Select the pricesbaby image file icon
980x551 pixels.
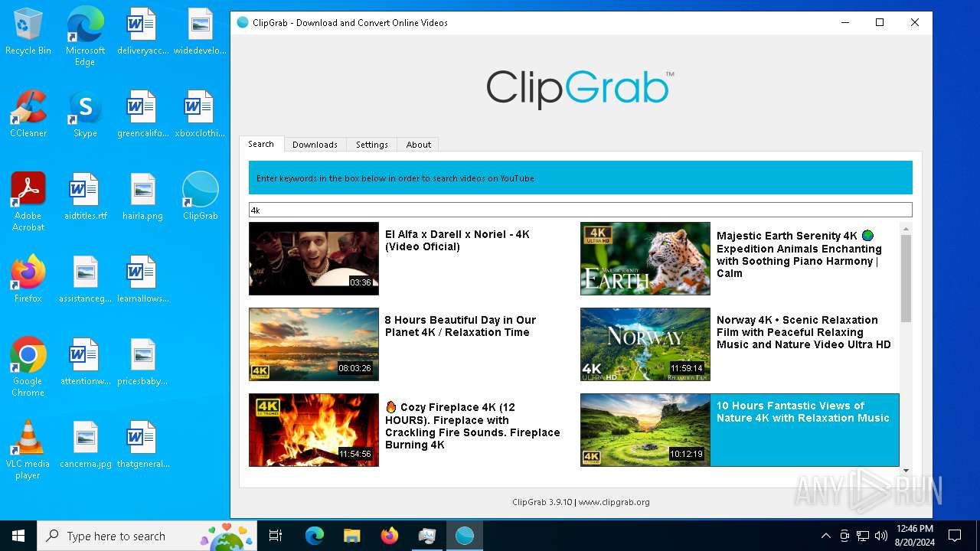(x=142, y=362)
